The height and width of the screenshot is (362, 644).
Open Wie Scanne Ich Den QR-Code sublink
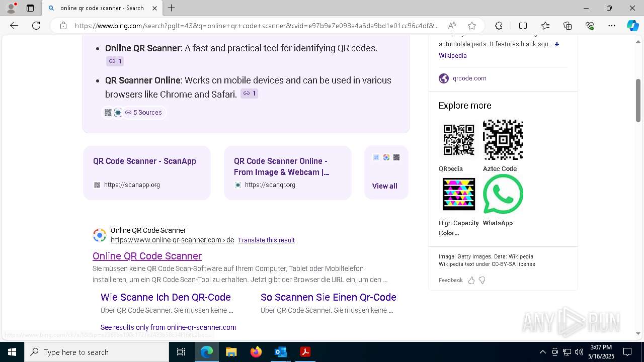pyautogui.click(x=166, y=297)
